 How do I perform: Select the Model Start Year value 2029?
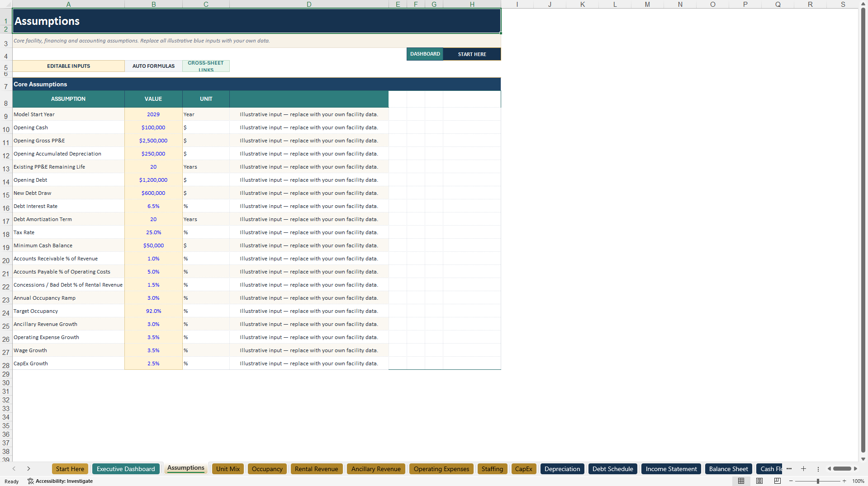pyautogui.click(x=153, y=114)
